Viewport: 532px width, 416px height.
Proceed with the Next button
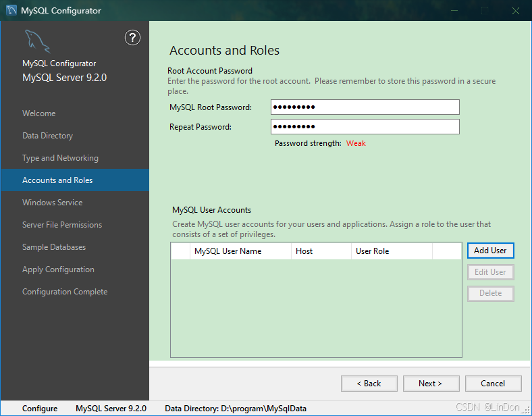click(x=431, y=384)
